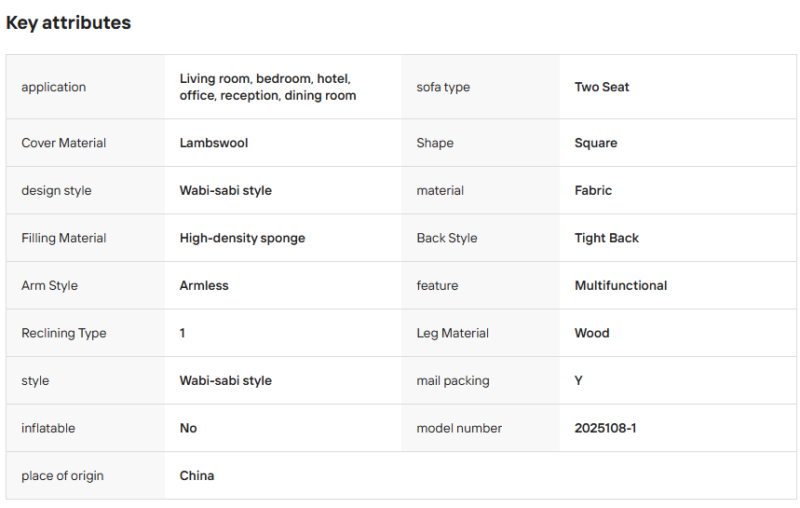Click the Living room, bedroom, hotel value
Viewport: 800px width, 508px height.
click(x=267, y=87)
